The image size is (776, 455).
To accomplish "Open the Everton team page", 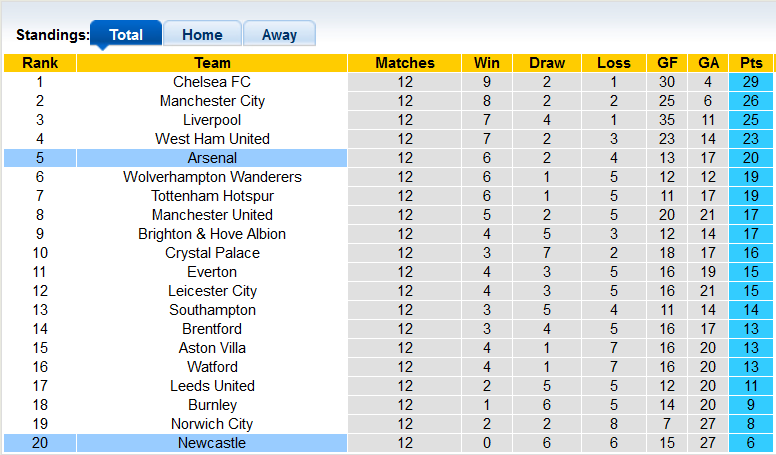I will 212,272.
